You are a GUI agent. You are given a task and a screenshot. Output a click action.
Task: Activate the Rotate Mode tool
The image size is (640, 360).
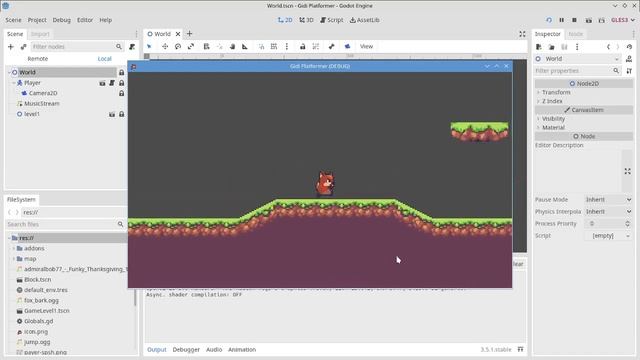[x=178, y=47]
